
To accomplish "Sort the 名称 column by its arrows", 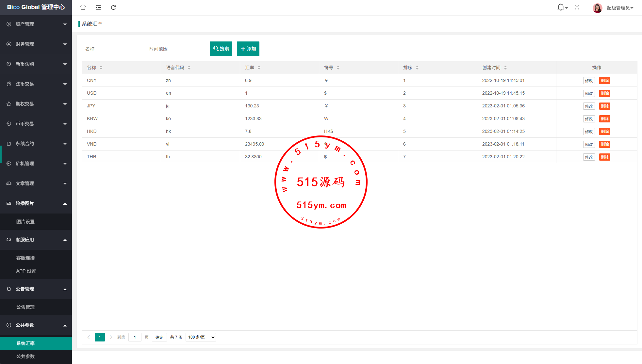I will tap(101, 68).
